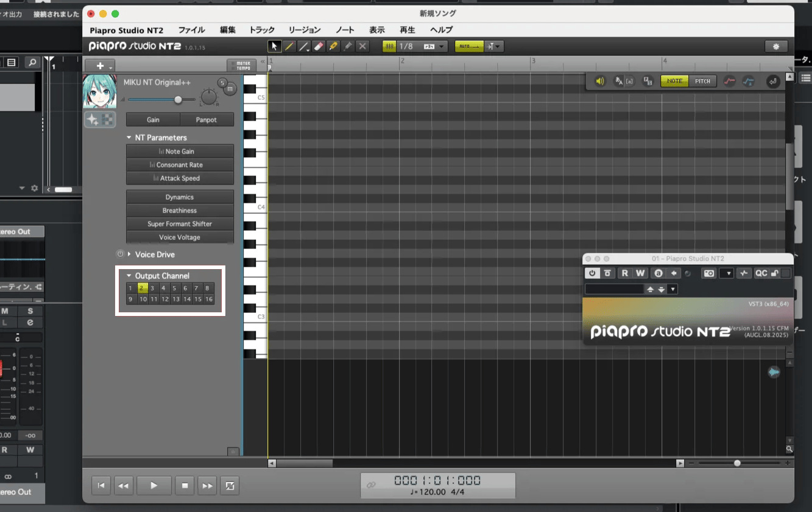Select the Pencil tool in the toolbar
812x512 pixels.
pyautogui.click(x=289, y=46)
